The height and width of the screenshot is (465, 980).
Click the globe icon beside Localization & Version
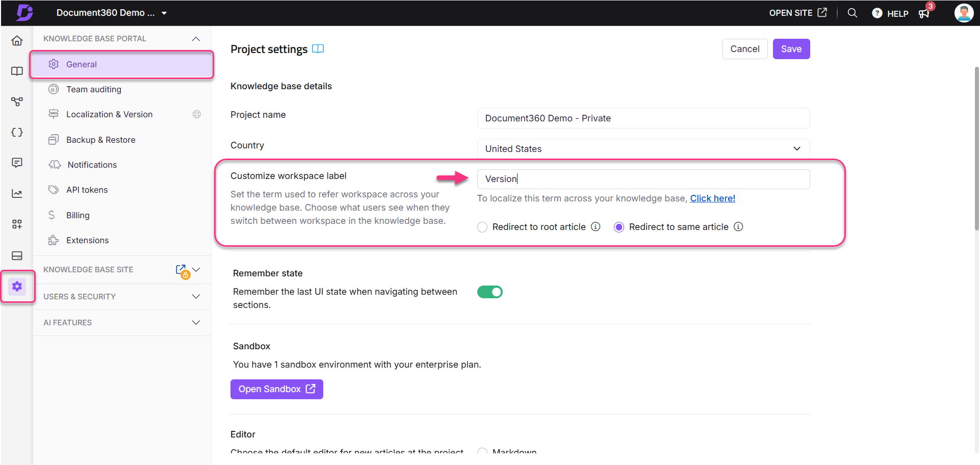click(x=197, y=114)
